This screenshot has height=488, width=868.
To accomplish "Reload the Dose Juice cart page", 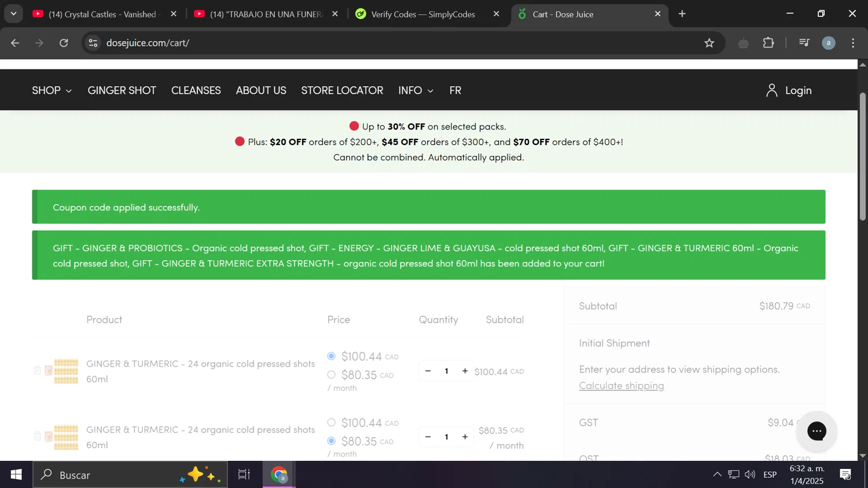I will [x=64, y=43].
